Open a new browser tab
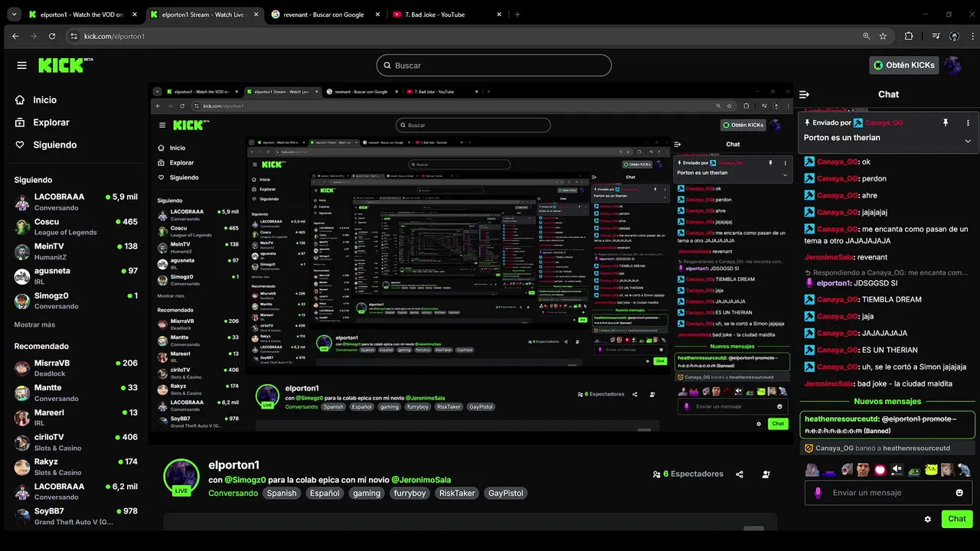Viewport: 980px width, 551px height. click(518, 15)
